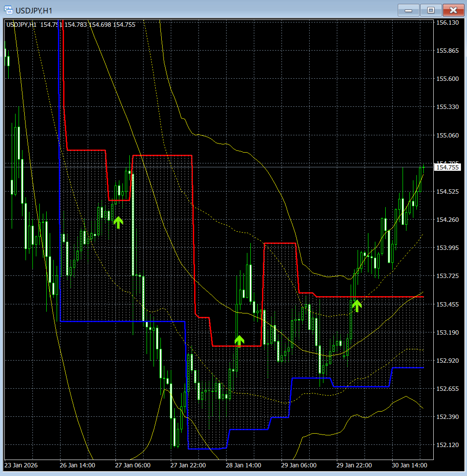This screenshot has height=476, width=467.
Task: Click the 28 Jan 14:00 time label
Action: 243,465
